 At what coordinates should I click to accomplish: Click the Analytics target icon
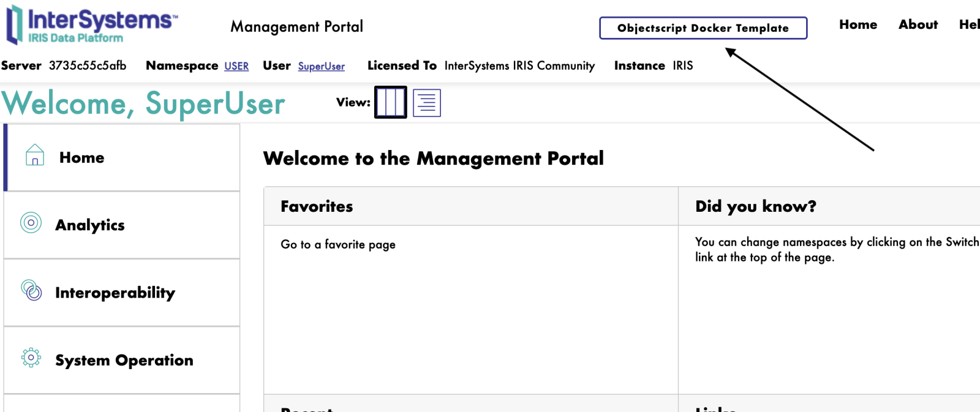(x=31, y=223)
